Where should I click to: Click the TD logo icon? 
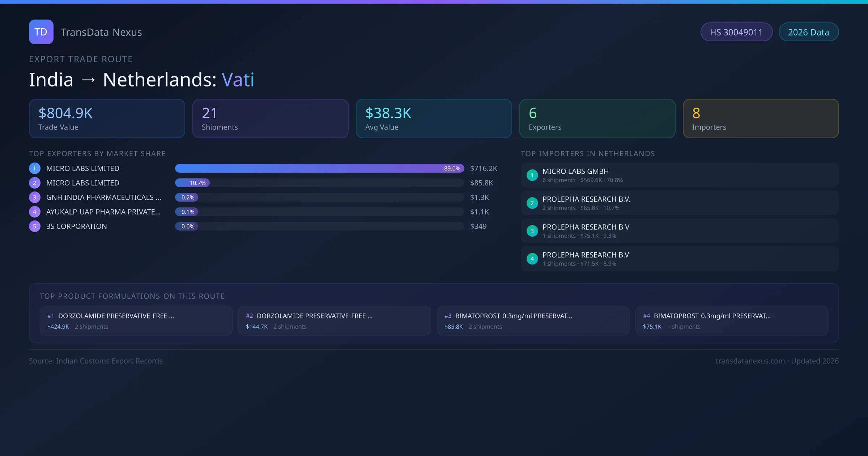(x=41, y=32)
